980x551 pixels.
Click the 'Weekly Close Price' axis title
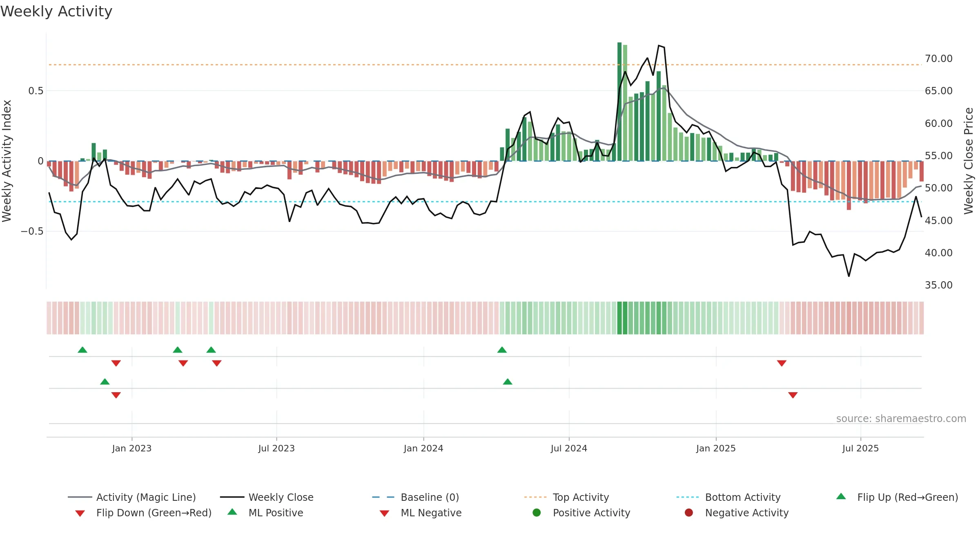pyautogui.click(x=969, y=161)
